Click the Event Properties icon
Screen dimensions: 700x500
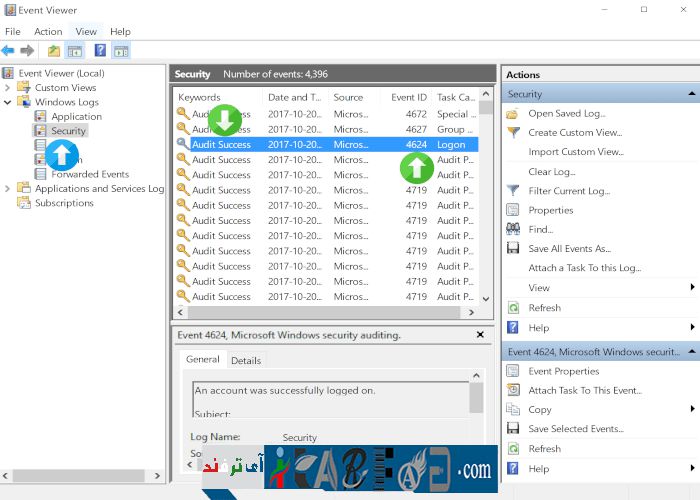coord(513,371)
